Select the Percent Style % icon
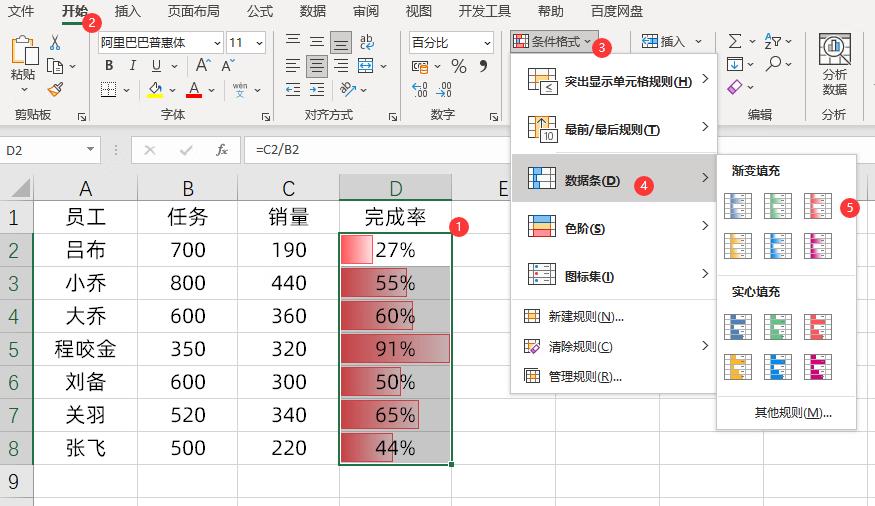Viewport: 875px width, 506px height. (x=459, y=66)
